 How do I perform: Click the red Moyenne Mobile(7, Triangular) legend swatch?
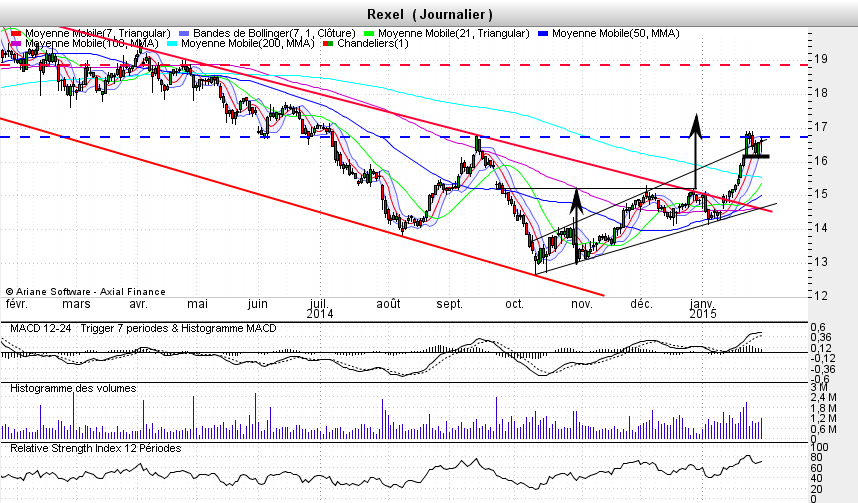15,34
